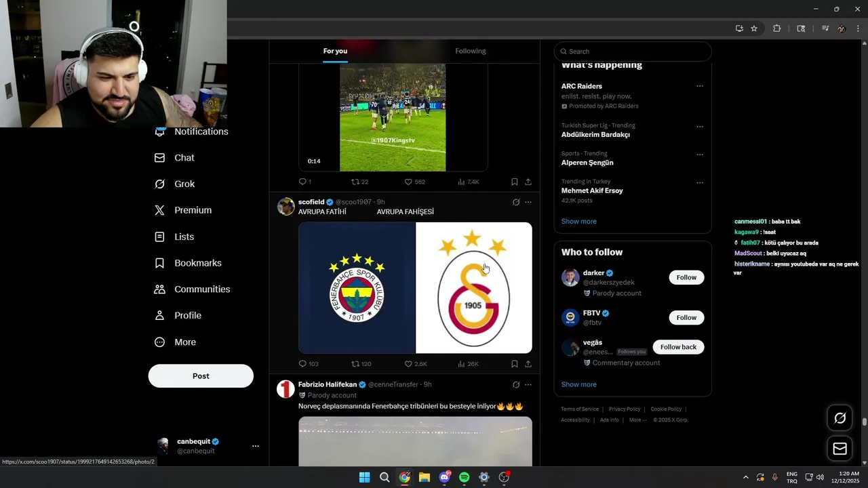Follow the FBTV account
The width and height of the screenshot is (868, 488).
(686, 318)
